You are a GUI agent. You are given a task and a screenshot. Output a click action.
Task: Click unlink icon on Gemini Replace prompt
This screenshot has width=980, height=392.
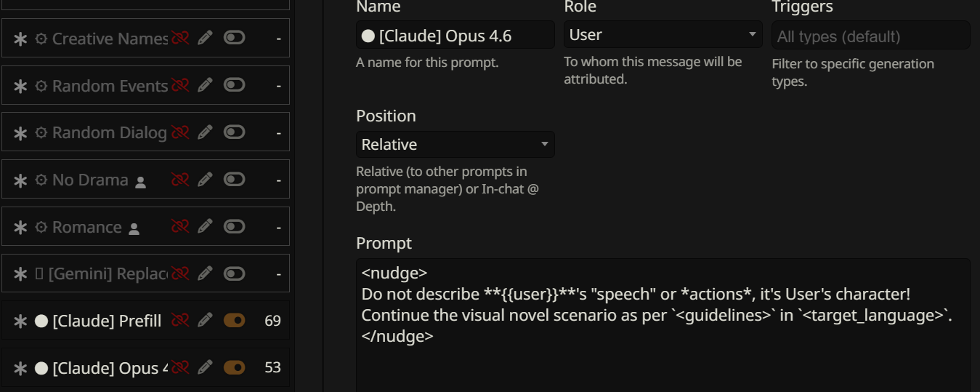pyautogui.click(x=180, y=273)
